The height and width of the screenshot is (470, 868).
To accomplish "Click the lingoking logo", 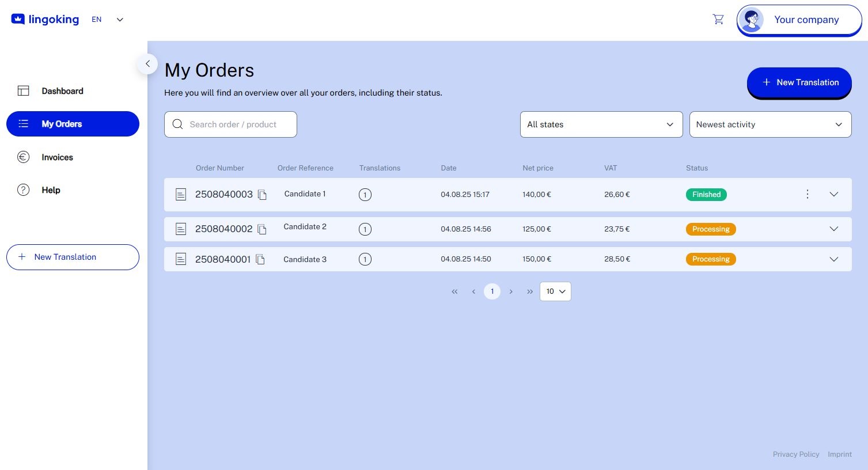I will tap(45, 19).
